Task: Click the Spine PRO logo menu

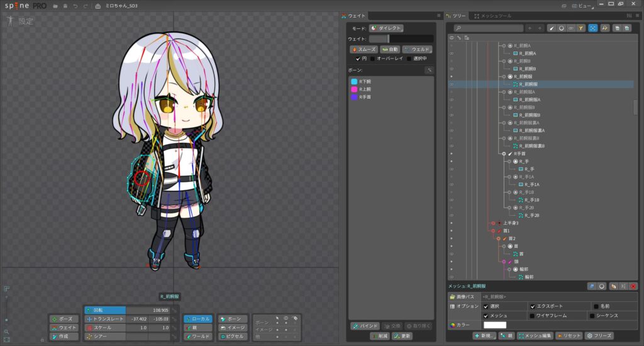Action: 25,6
